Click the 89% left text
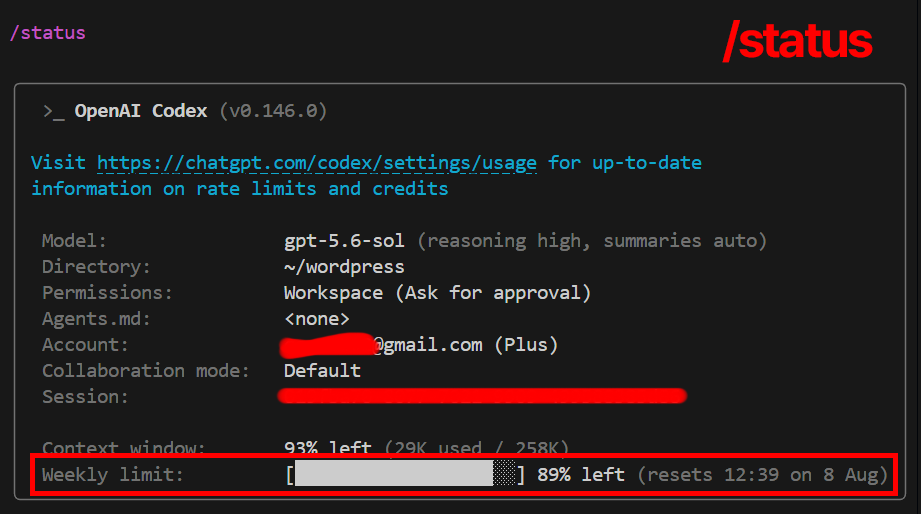 point(581,475)
